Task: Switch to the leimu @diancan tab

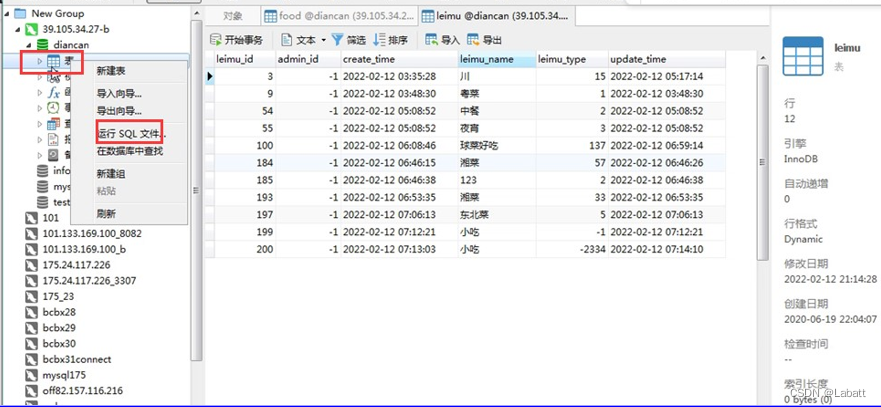Action: [497, 16]
